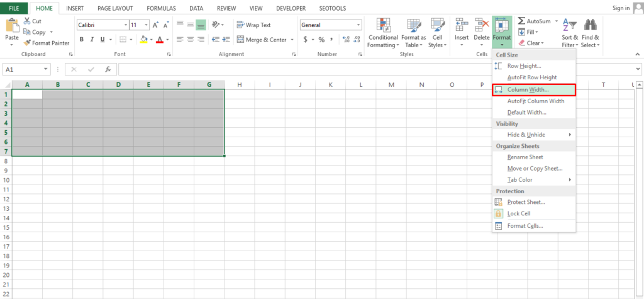Viewport: 644px width, 299px height.
Task: Open Sort & Filter menu
Action: point(570,33)
